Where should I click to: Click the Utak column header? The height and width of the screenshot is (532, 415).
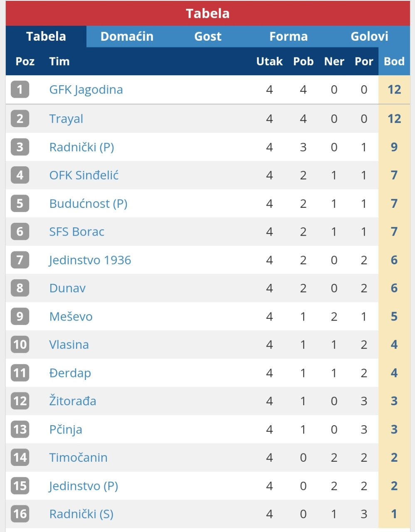269,62
